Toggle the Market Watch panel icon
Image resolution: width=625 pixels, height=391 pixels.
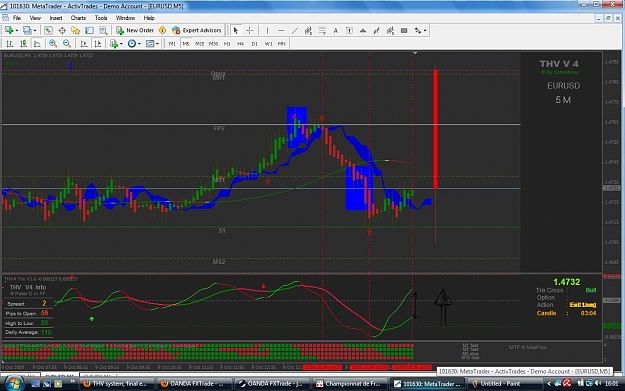pos(48,30)
